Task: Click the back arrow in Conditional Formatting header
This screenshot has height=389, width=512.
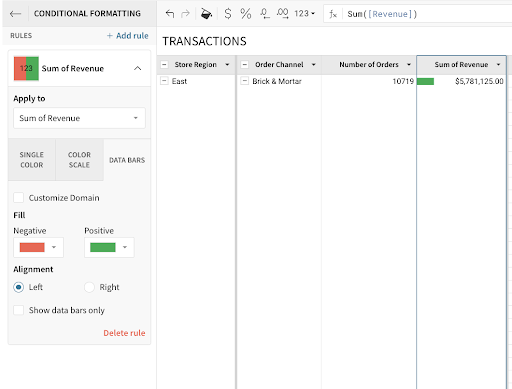Action: [15, 14]
